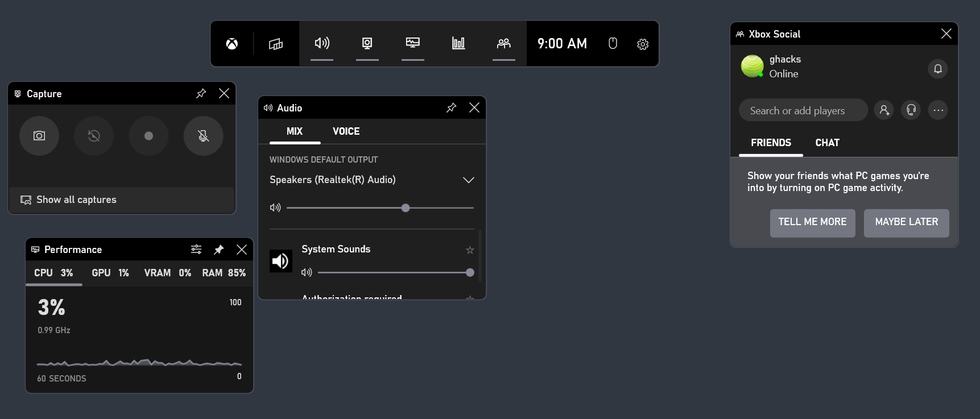Switch to the CHAT tab
Image resolution: width=980 pixels, height=419 pixels.
point(827,143)
